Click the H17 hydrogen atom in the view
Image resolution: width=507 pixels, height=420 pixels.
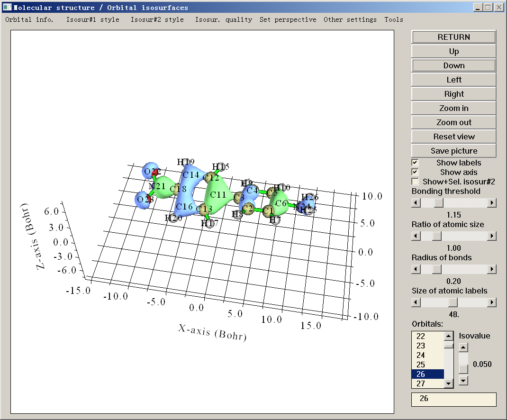tap(210, 223)
